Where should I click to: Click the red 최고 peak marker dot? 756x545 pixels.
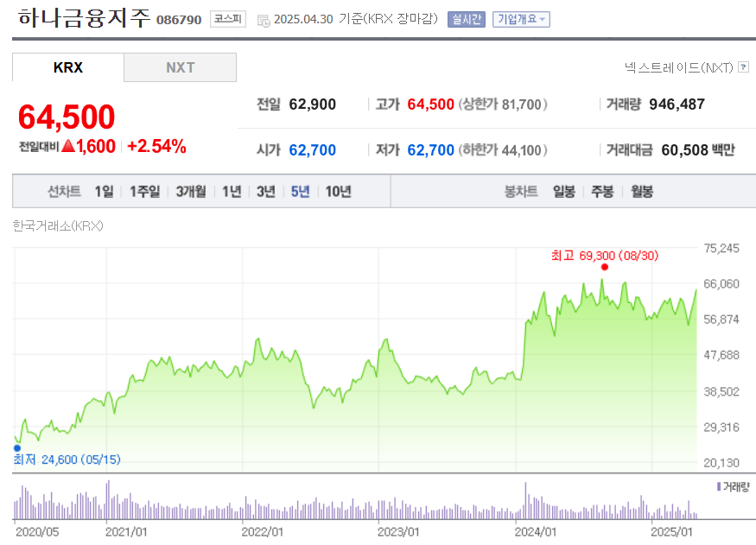click(605, 267)
